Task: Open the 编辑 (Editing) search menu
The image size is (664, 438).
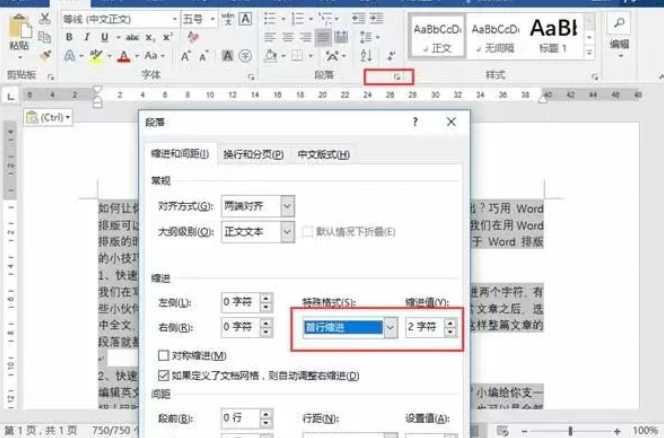Action: click(619, 36)
